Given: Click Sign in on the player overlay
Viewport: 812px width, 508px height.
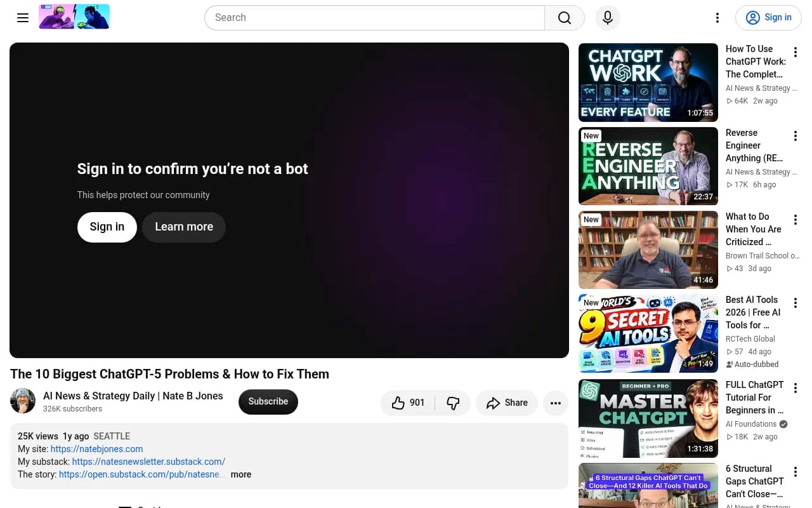Looking at the screenshot, I should click(107, 227).
